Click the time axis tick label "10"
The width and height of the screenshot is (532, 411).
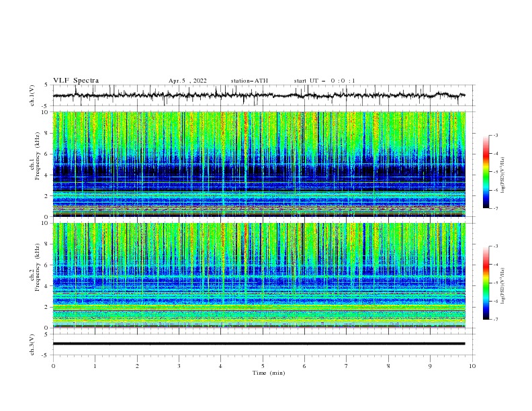click(x=472, y=366)
